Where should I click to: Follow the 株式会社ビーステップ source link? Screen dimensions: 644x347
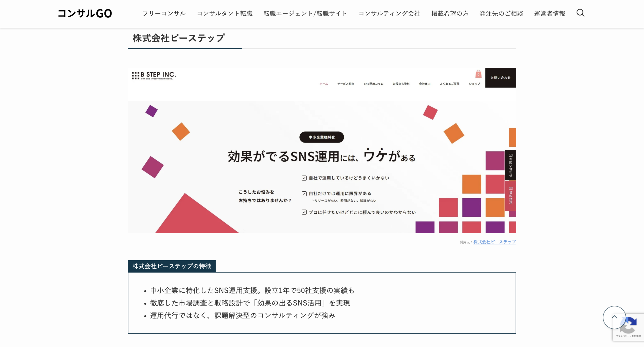point(495,242)
